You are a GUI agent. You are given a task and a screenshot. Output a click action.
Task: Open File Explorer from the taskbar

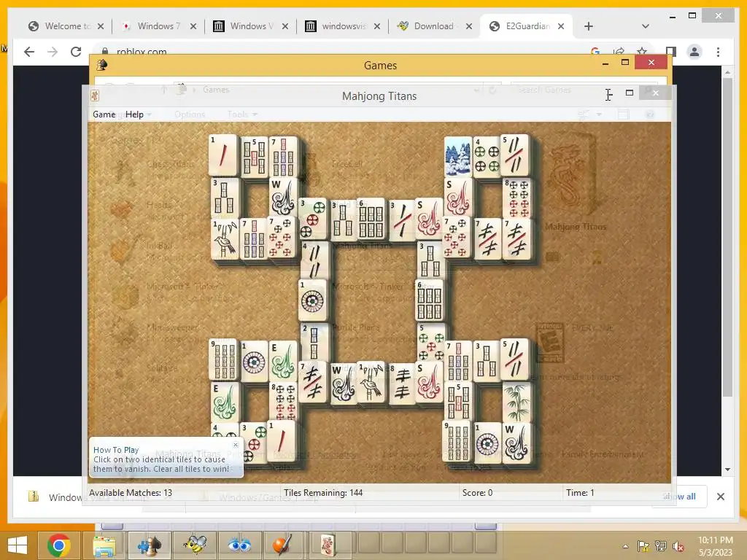tap(104, 545)
